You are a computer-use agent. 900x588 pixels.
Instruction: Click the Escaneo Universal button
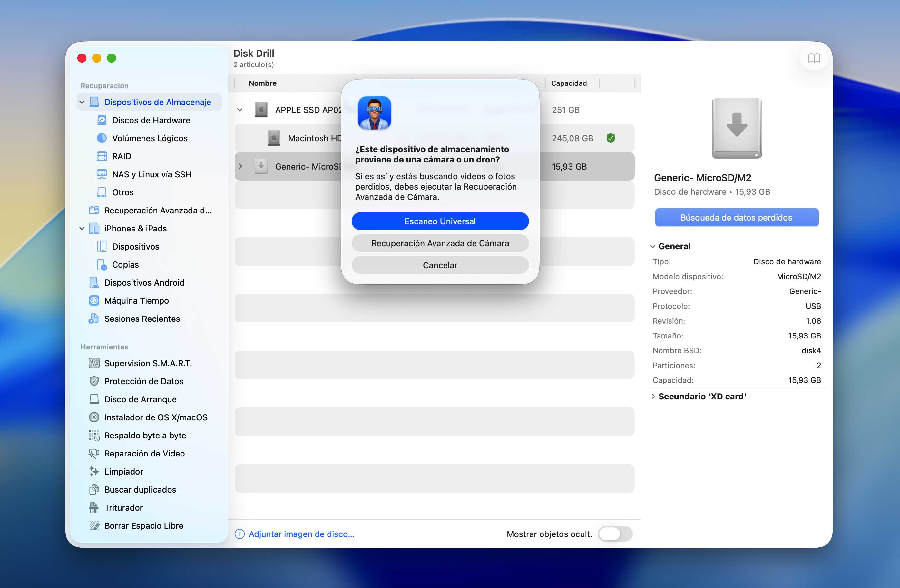(x=440, y=221)
